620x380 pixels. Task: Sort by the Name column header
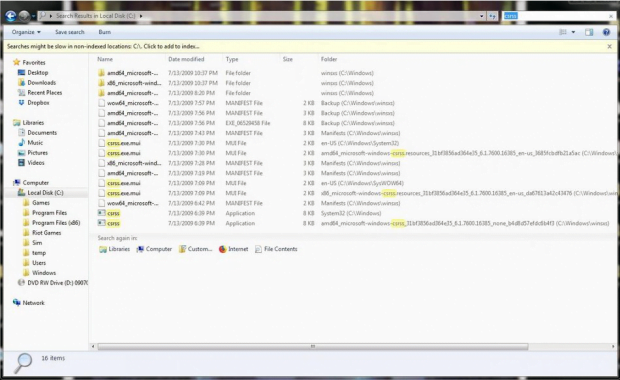(x=105, y=59)
